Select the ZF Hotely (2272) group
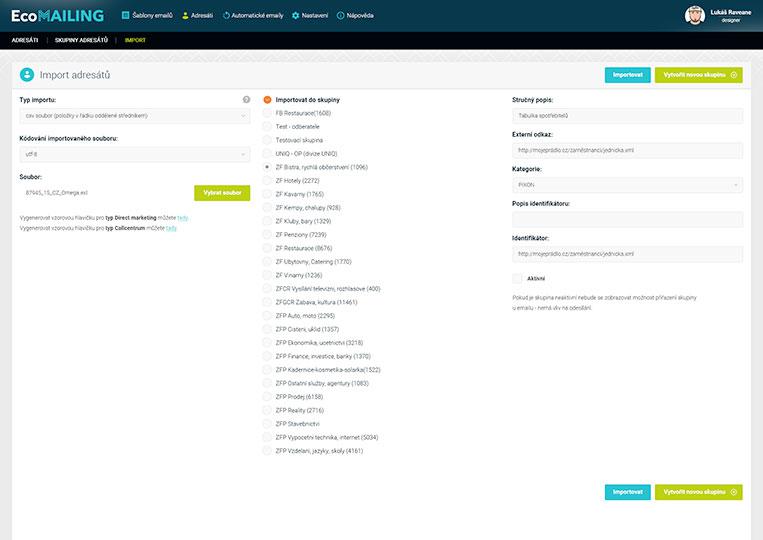The height and width of the screenshot is (540, 763). point(268,181)
